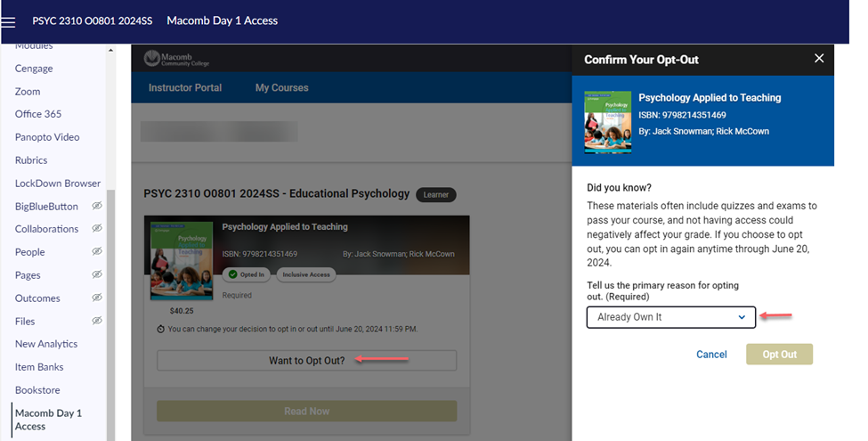Toggle visibility eye next to BigBlueButton
Screen dimensions: 868x441
point(97,206)
